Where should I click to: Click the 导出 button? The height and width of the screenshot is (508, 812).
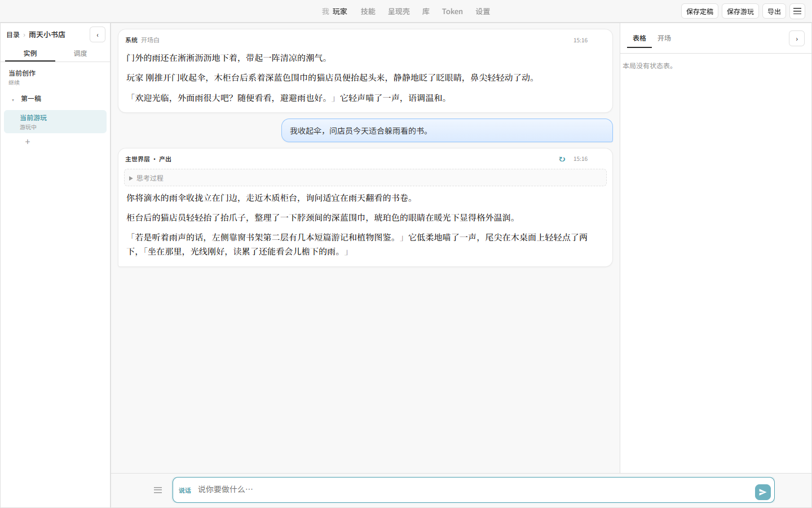[774, 11]
